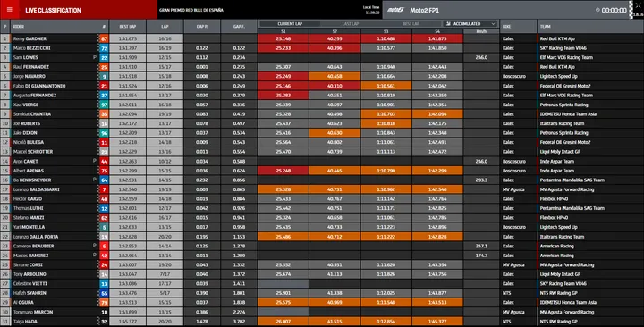This screenshot has width=644, height=327.
Task: Click red S1 time 25.148
Action: [x=284, y=38]
